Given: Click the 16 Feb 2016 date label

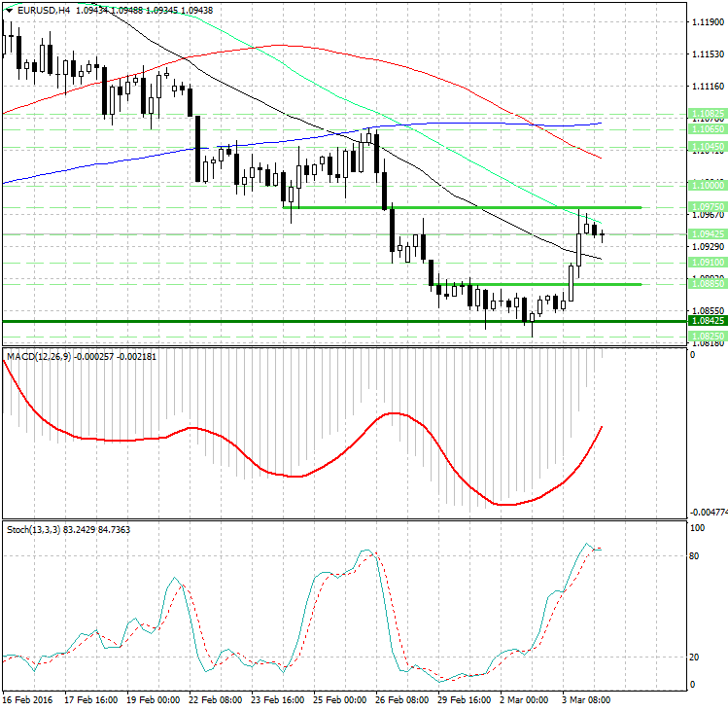Looking at the screenshot, I should (x=26, y=699).
